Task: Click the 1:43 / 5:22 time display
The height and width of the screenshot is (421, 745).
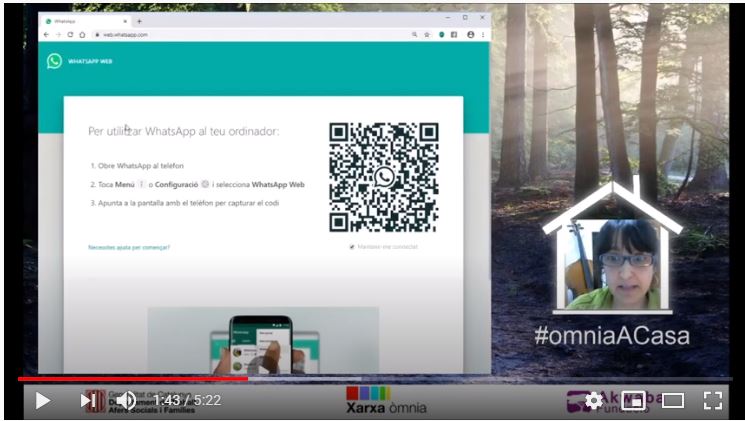Action: click(187, 401)
